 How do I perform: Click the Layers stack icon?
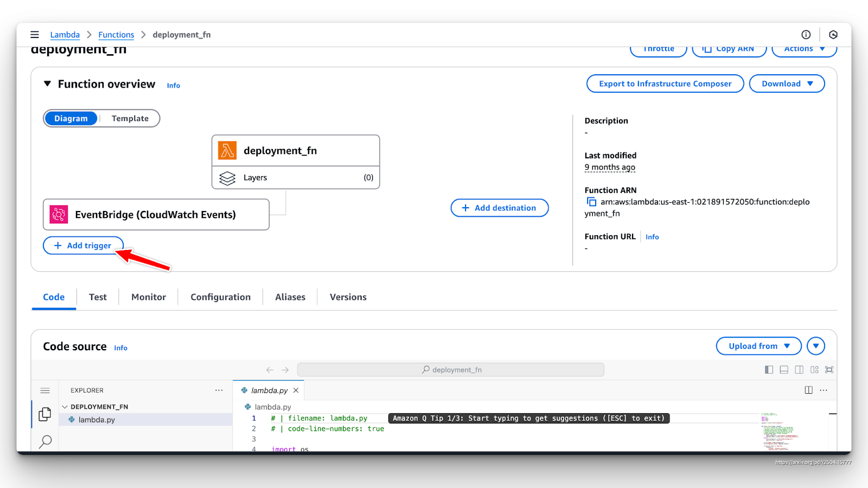(x=227, y=178)
